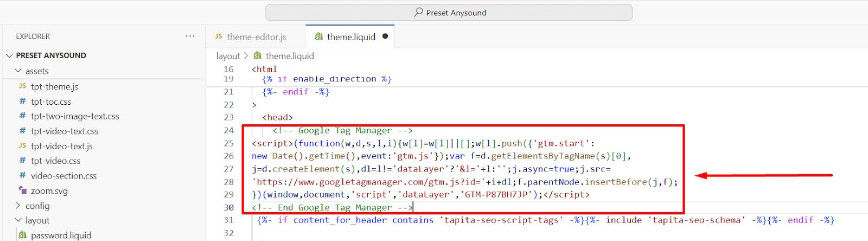868x241 pixels.
Task: Switch to theme-editor.js tab
Action: click(x=256, y=37)
